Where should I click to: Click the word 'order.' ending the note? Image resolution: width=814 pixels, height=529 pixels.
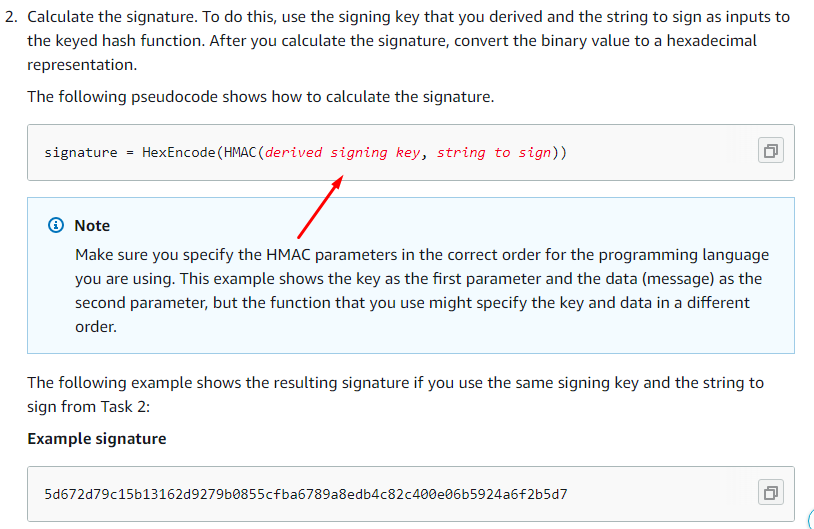[96, 327]
